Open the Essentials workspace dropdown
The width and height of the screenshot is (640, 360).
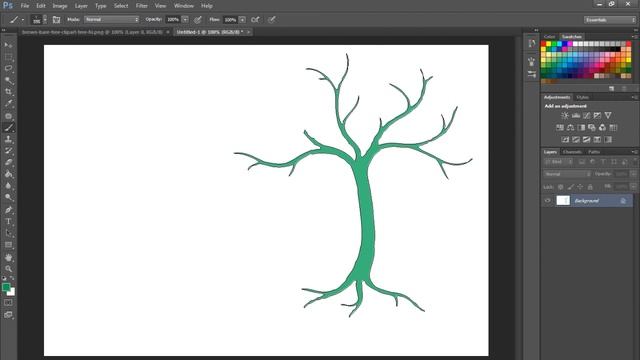tap(610, 20)
